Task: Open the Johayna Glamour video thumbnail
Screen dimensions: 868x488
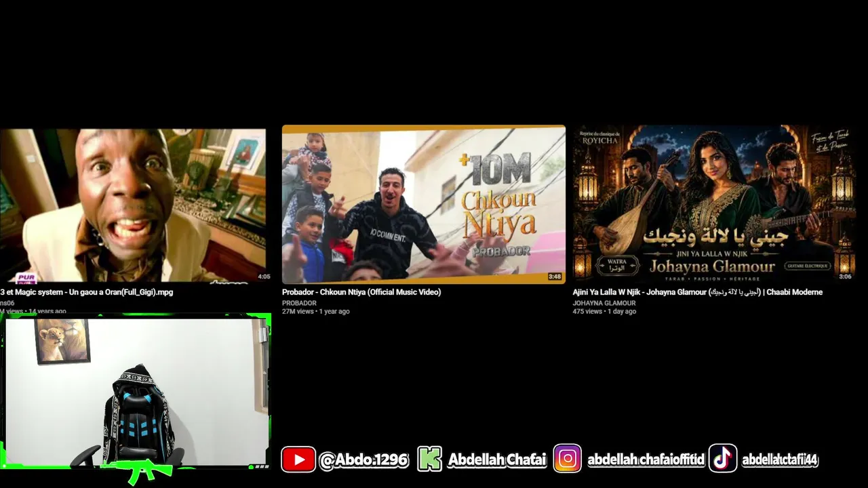Action: coord(714,203)
